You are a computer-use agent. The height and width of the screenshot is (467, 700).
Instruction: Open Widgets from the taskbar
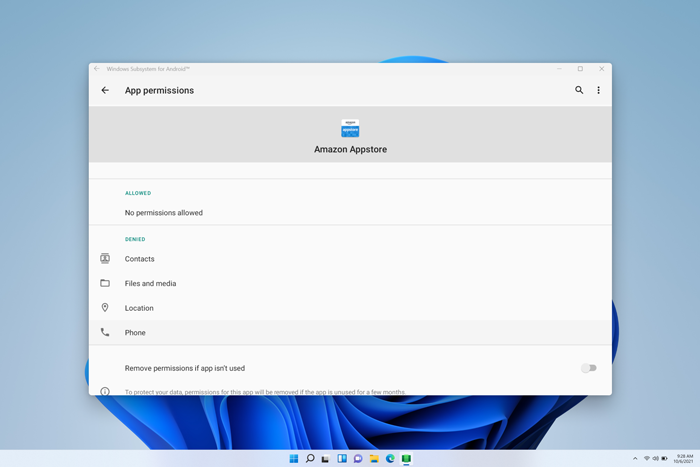(342, 459)
